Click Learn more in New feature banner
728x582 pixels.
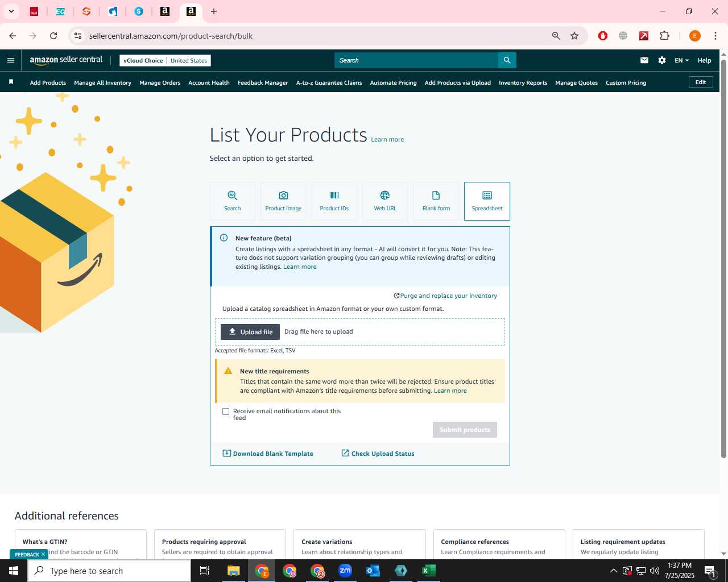tap(300, 267)
